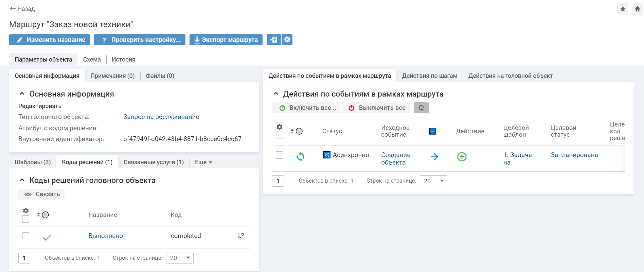Collapse the 'Основная информация' section
The height and width of the screenshot is (272, 644).
22,94
